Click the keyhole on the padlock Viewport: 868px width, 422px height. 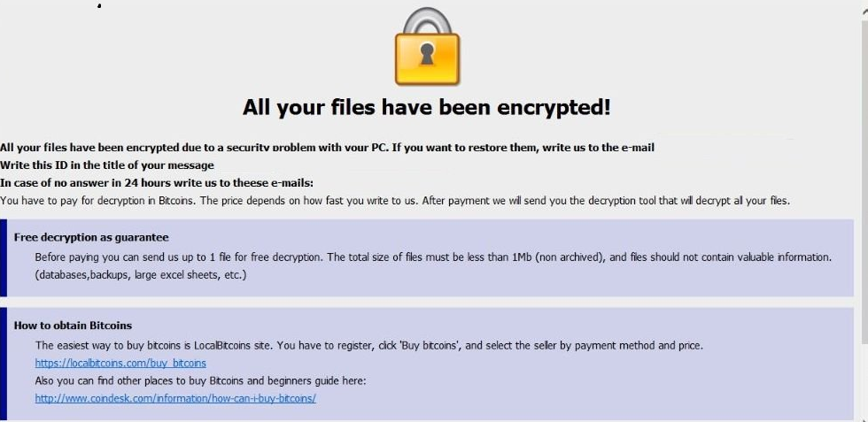pyautogui.click(x=428, y=56)
